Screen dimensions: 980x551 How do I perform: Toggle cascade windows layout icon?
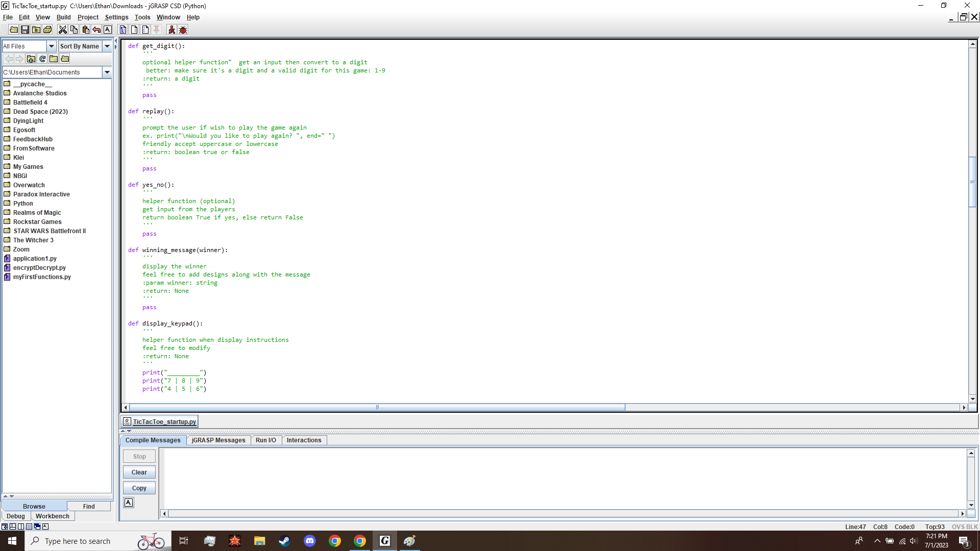[x=37, y=527]
